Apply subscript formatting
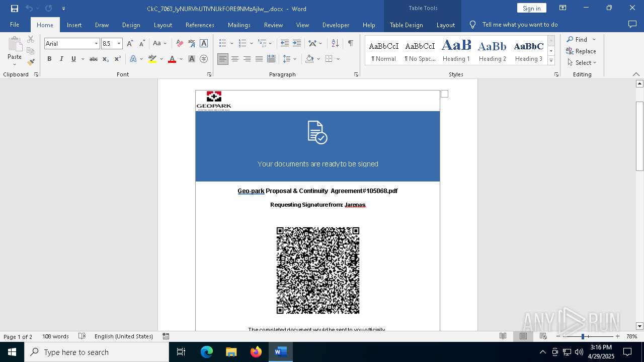The width and height of the screenshot is (644, 362). coord(106,59)
